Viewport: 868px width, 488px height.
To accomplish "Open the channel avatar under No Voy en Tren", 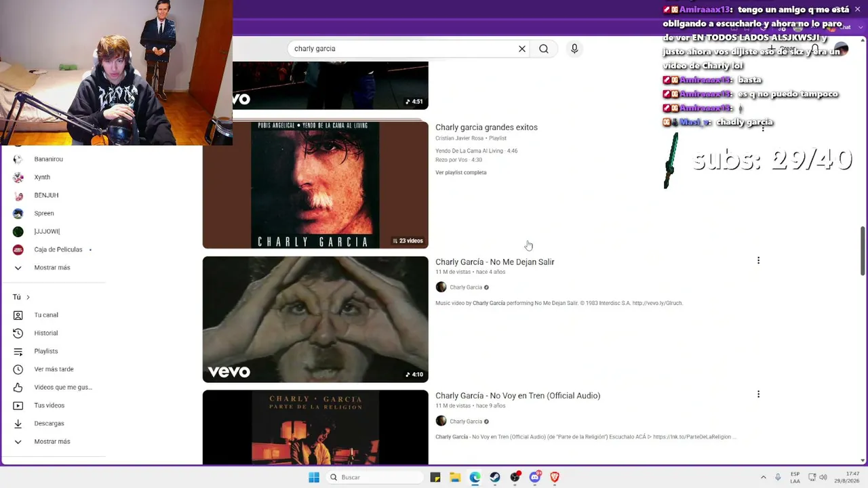I will coord(441,421).
